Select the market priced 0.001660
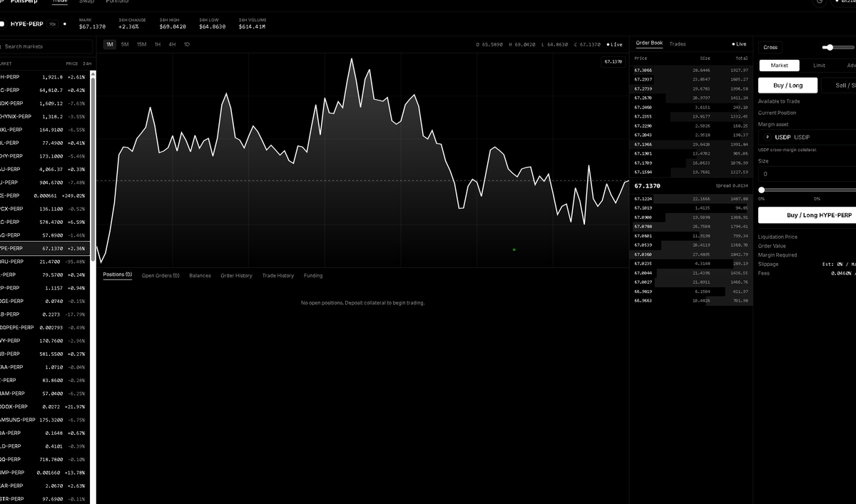The image size is (856, 504). point(44,473)
